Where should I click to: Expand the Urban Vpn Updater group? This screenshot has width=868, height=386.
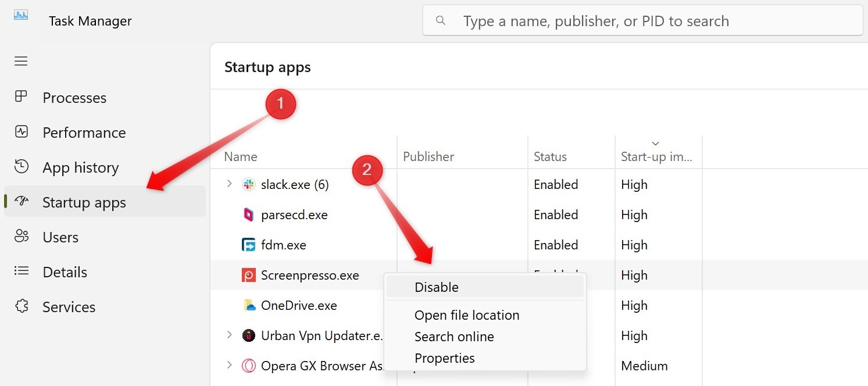[229, 335]
